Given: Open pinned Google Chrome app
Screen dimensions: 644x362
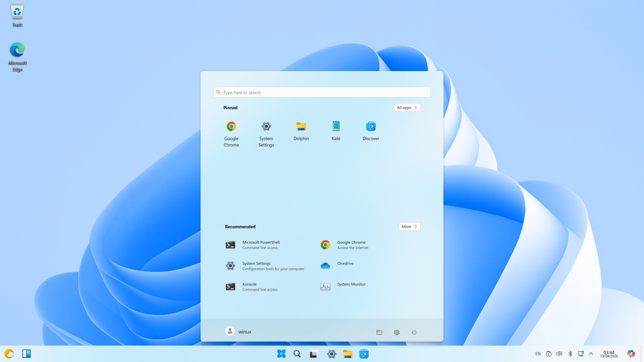Looking at the screenshot, I should coord(231,133).
